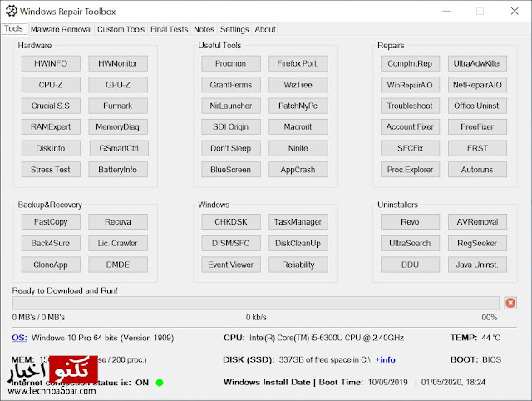
Task: Start the Furmark tool
Action: click(118, 106)
